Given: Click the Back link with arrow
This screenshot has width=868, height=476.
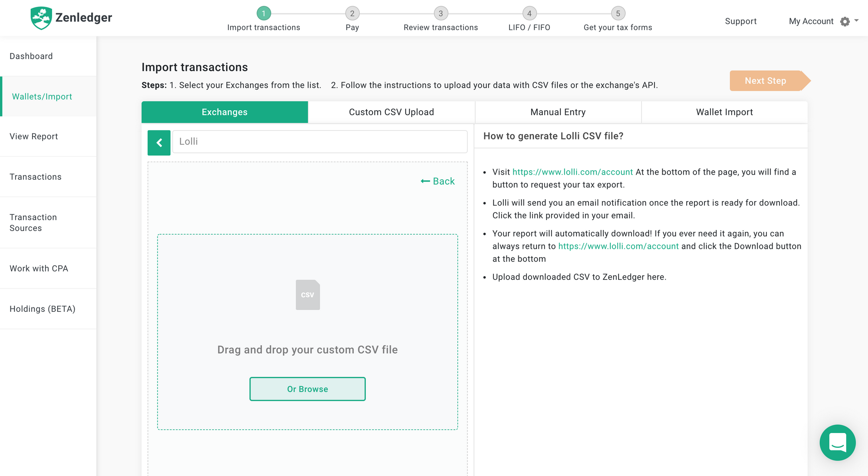Looking at the screenshot, I should tap(437, 181).
